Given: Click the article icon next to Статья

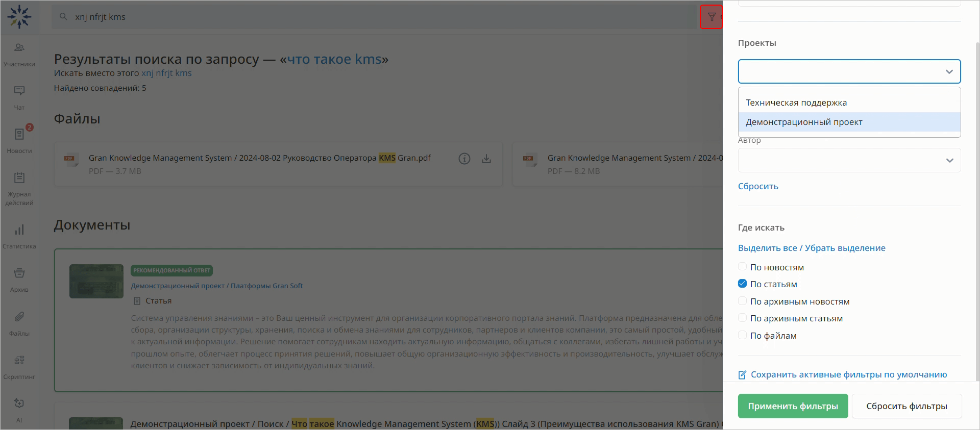Looking at the screenshot, I should point(137,301).
